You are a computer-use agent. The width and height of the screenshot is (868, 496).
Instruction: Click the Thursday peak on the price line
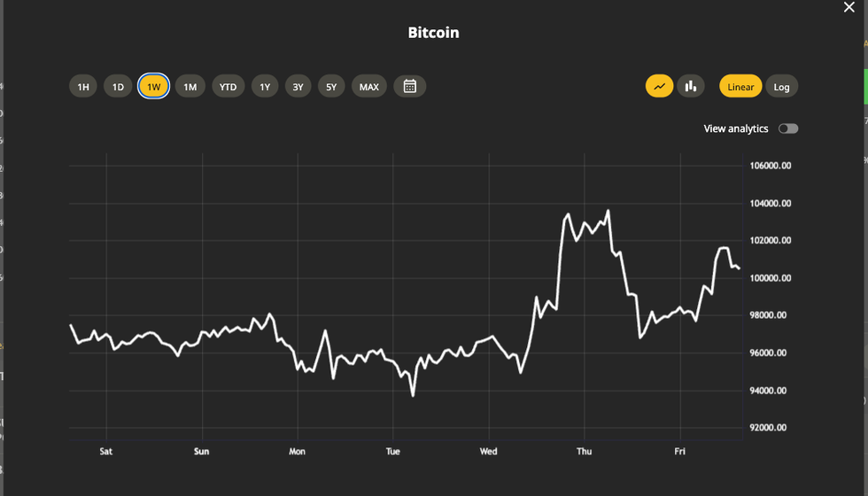608,211
